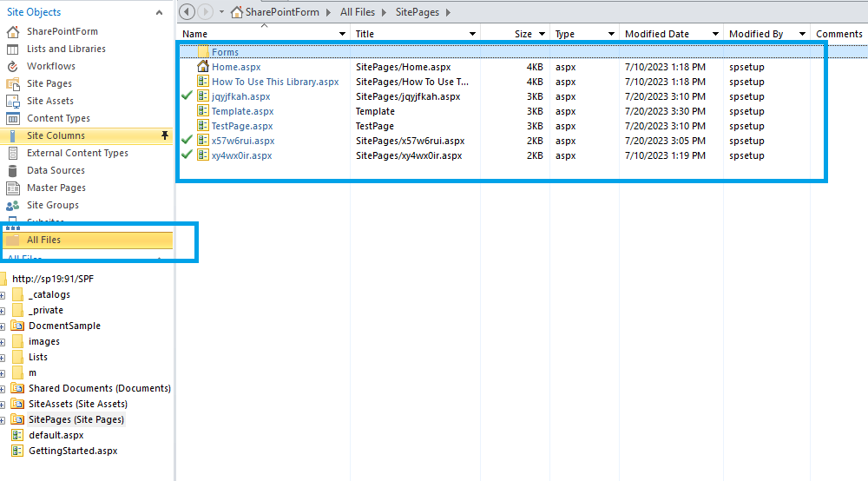The height and width of the screenshot is (481, 868).
Task: Collapse the Site Objects panel chevron
Action: (160, 12)
